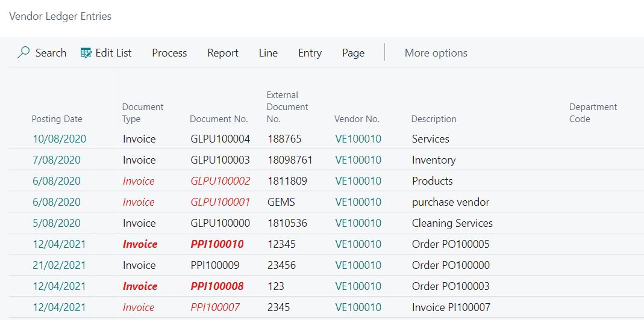The height and width of the screenshot is (320, 644).
Task: Click the Search magnifier icon
Action: pos(23,52)
